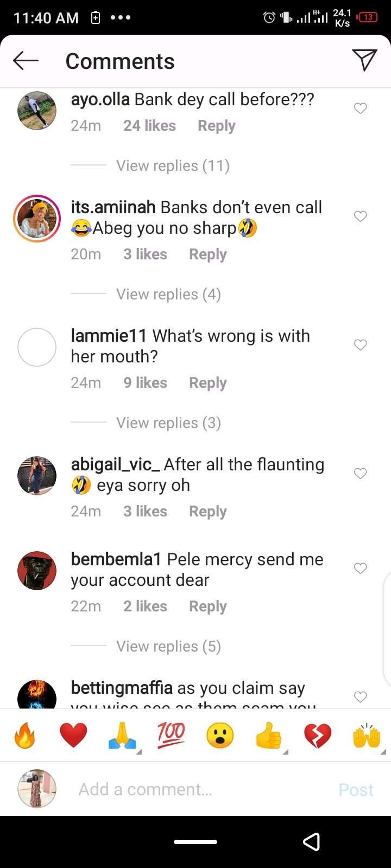Add the 100 points emoji
The width and height of the screenshot is (391, 868).
(171, 736)
